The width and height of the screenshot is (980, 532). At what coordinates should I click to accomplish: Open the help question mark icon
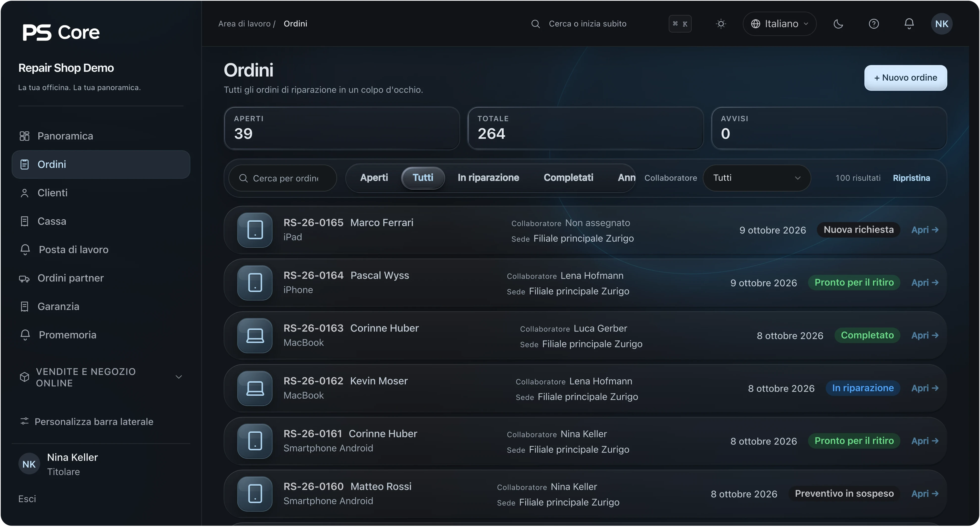[x=874, y=24]
